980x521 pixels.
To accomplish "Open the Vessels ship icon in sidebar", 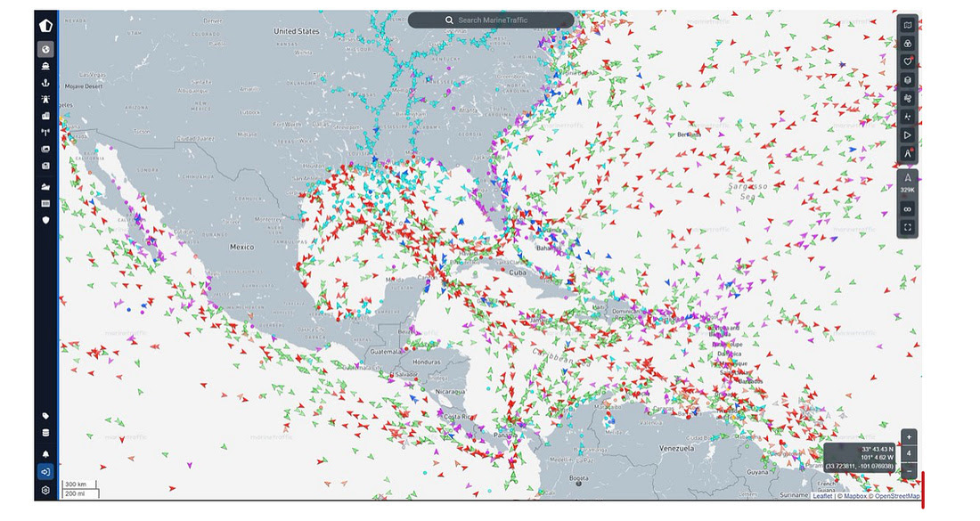I will [x=45, y=66].
